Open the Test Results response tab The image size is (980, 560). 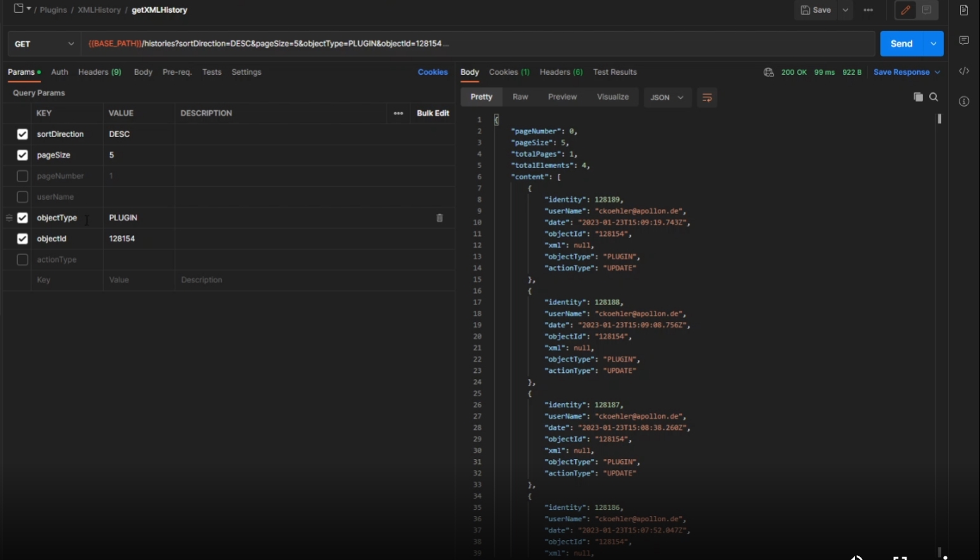615,72
